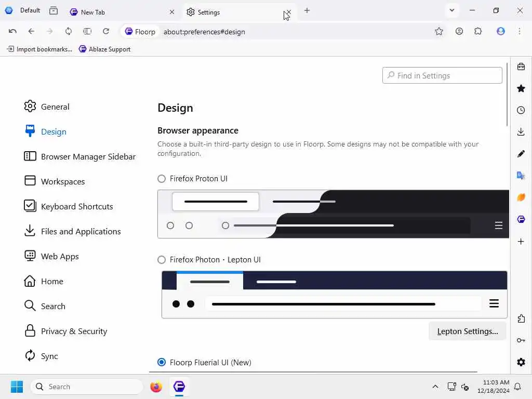Click the Lepton UI preview thumbnail
This screenshot has height=399, width=532.
pyautogui.click(x=334, y=295)
